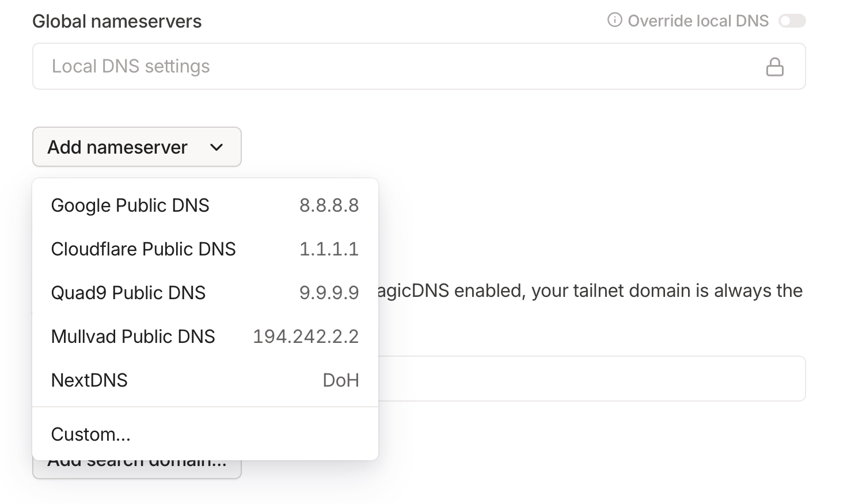Select Custom... nameserver option

point(205,434)
